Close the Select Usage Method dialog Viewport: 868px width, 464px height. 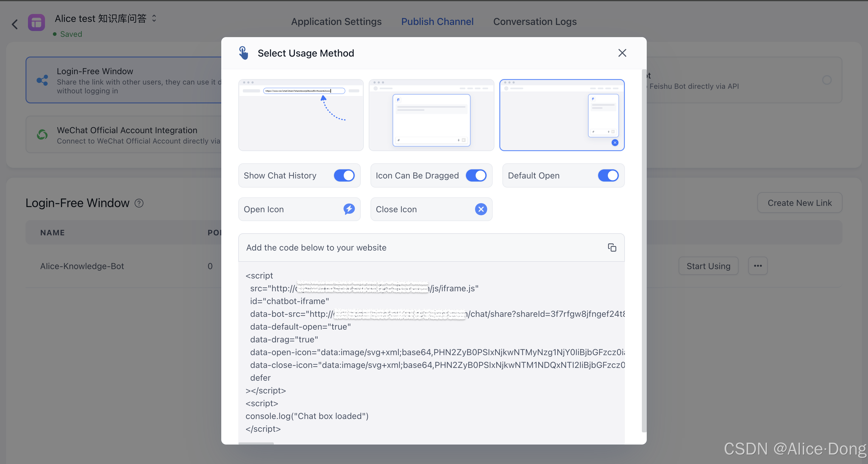point(622,53)
